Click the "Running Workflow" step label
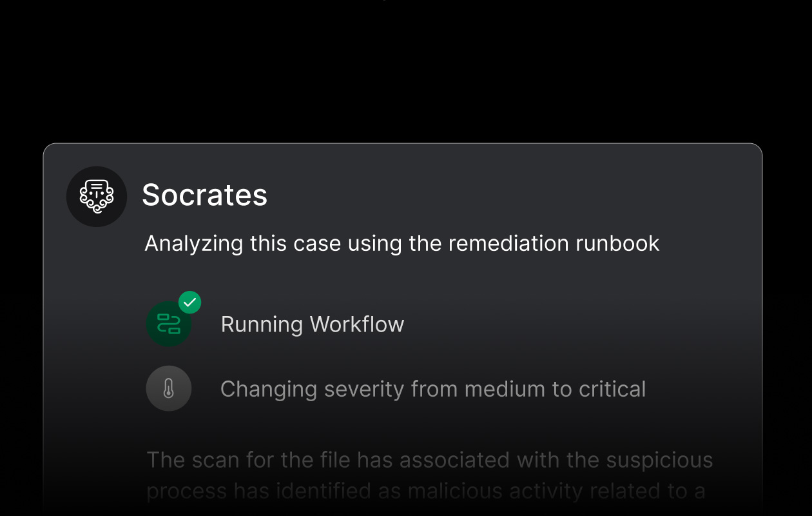This screenshot has width=812, height=516. tap(313, 324)
